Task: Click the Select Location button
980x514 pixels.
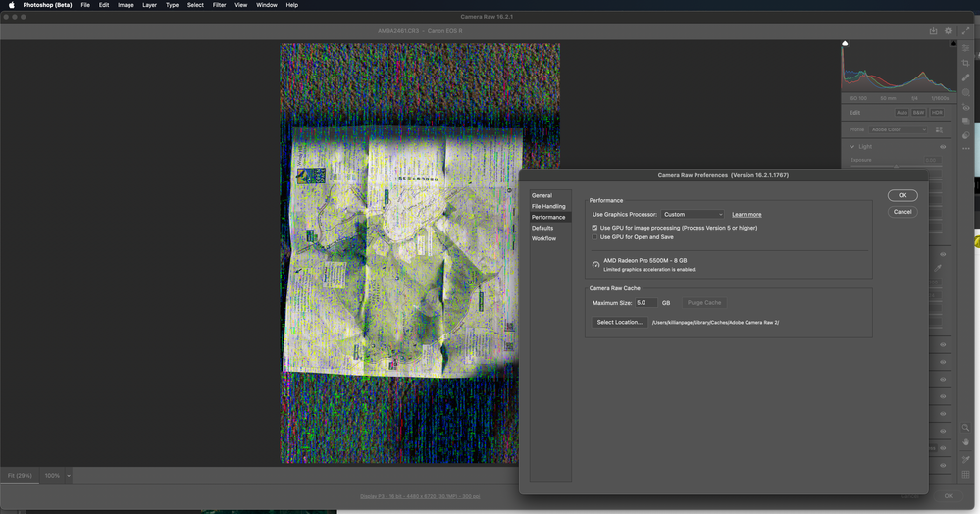Action: click(619, 322)
